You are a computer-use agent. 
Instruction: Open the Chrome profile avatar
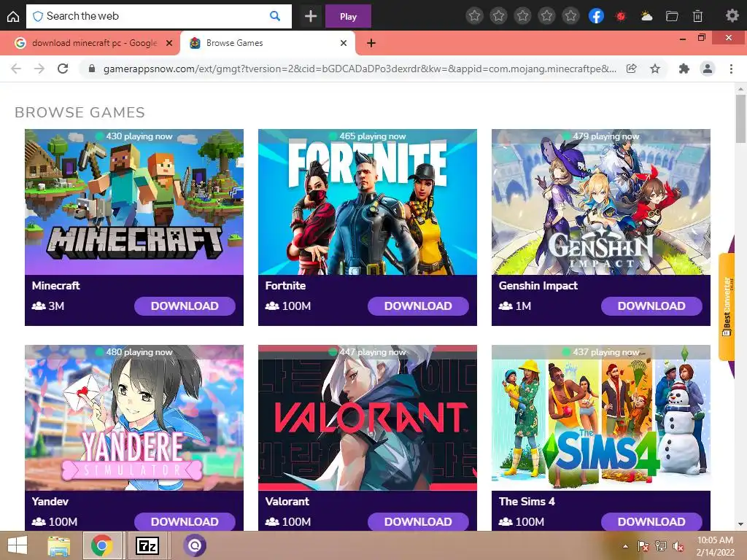click(x=708, y=69)
